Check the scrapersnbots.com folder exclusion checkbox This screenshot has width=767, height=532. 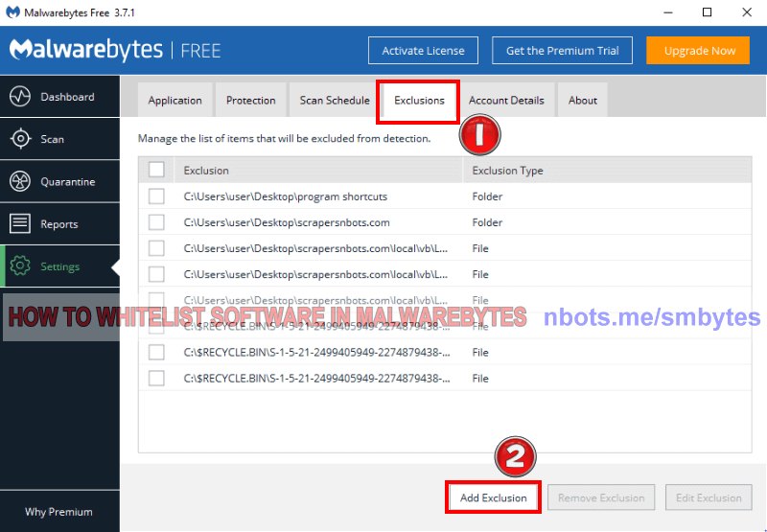tap(156, 222)
